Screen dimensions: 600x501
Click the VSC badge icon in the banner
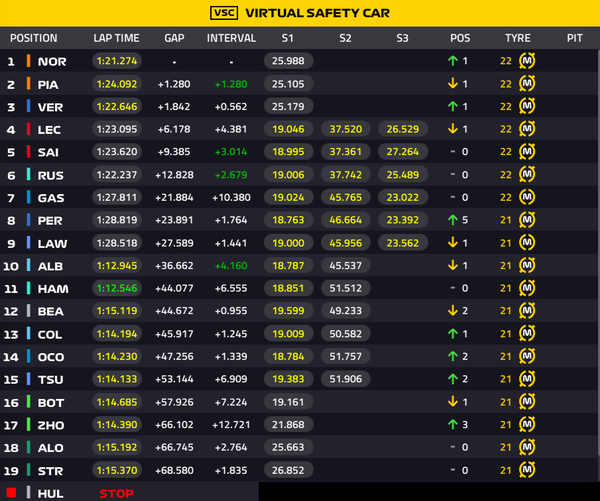click(x=224, y=13)
